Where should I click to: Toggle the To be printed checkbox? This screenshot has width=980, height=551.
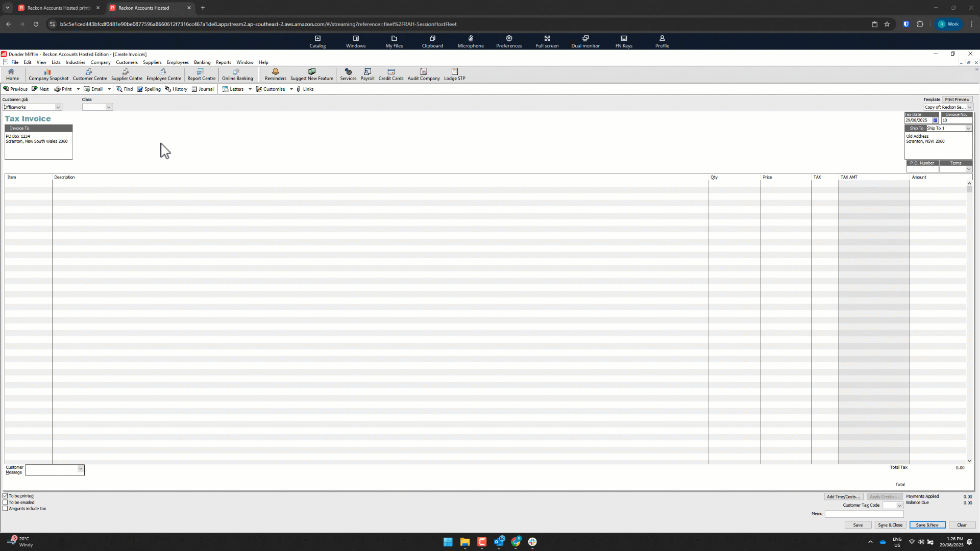tap(5, 496)
